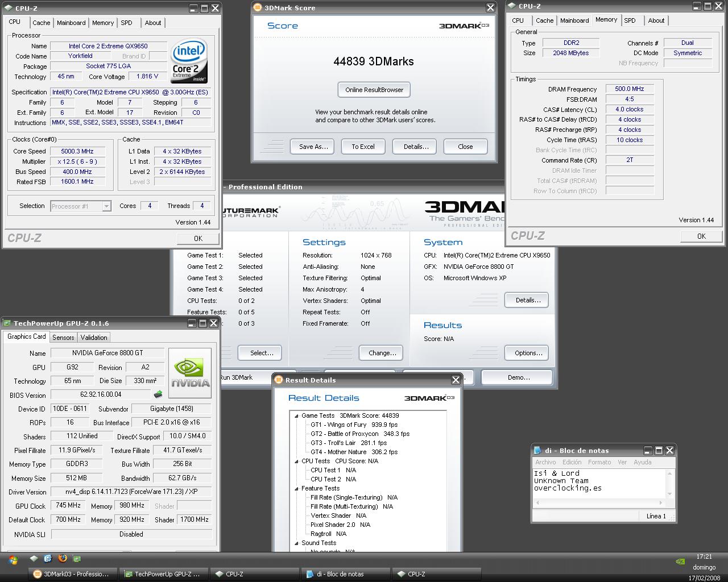The width and height of the screenshot is (728, 582).
Task: Click the Online ResultBrowser button
Action: (x=374, y=90)
